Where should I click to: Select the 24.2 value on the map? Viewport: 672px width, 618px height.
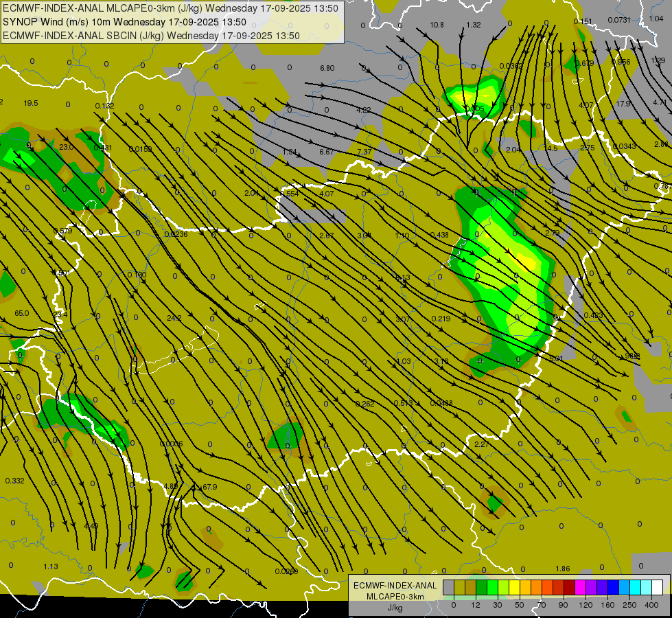(174, 318)
